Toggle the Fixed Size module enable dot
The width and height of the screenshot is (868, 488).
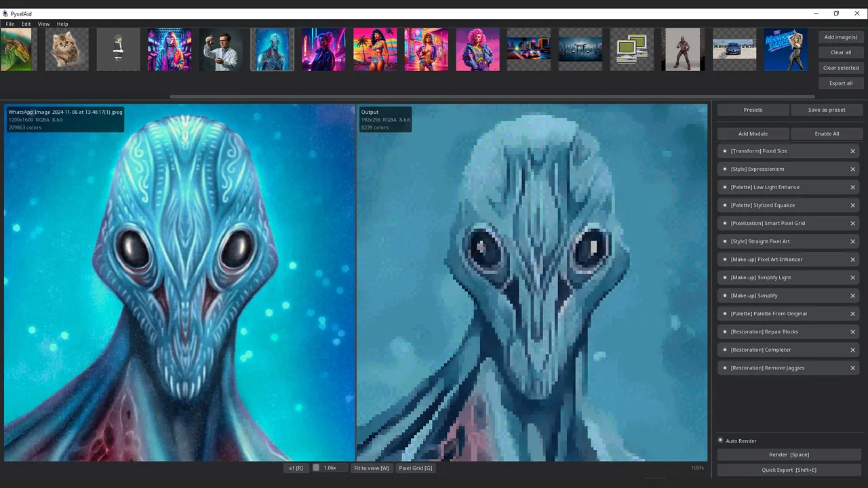[725, 151]
